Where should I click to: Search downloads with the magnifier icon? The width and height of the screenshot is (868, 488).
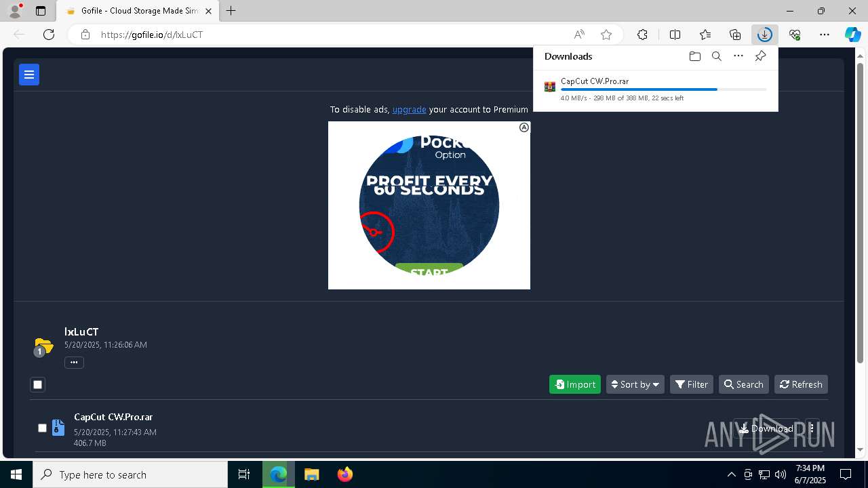click(716, 56)
